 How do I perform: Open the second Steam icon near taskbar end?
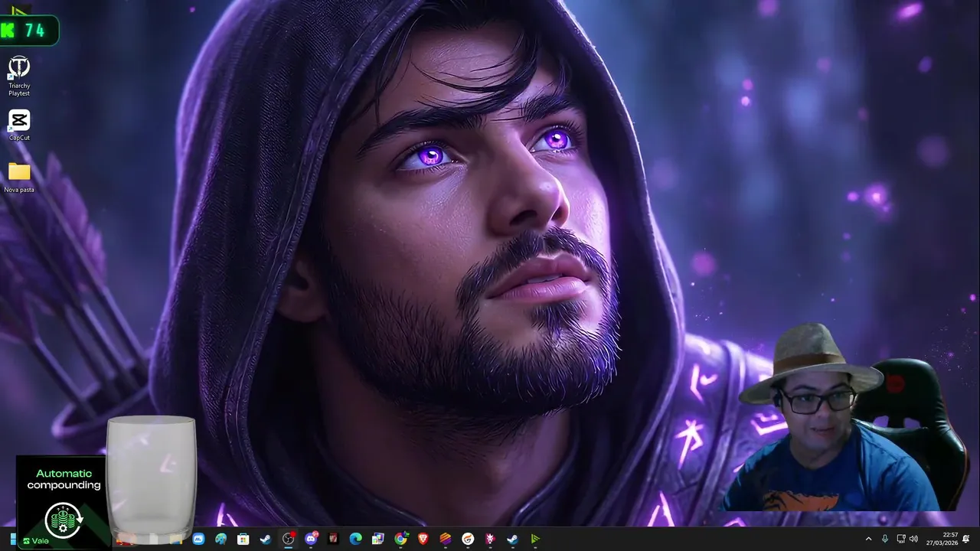512,539
